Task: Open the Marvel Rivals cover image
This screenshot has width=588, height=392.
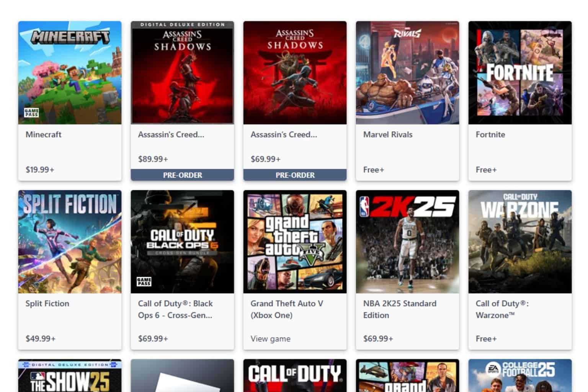Action: tap(407, 73)
